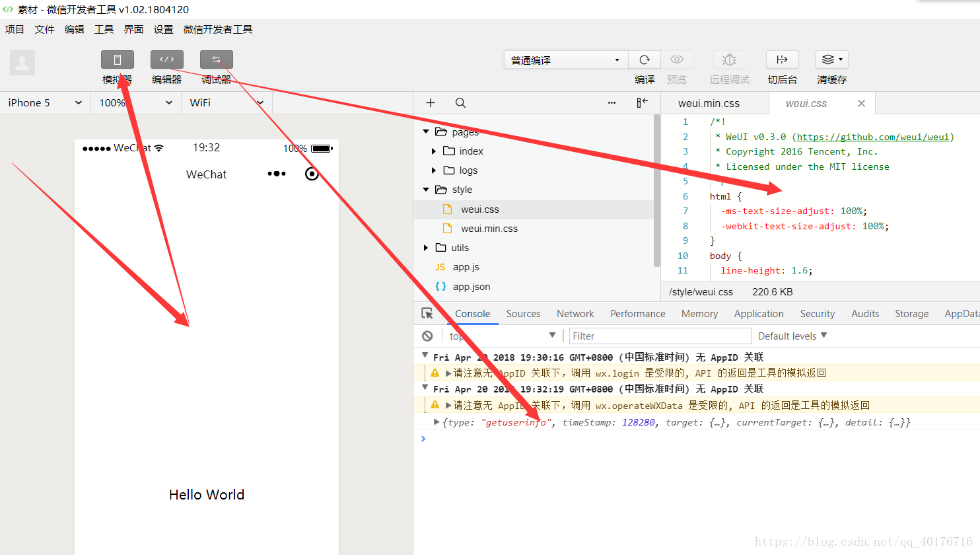Click the user avatar icon
Image resolution: width=980 pixels, height=555 pixels.
[x=22, y=63]
